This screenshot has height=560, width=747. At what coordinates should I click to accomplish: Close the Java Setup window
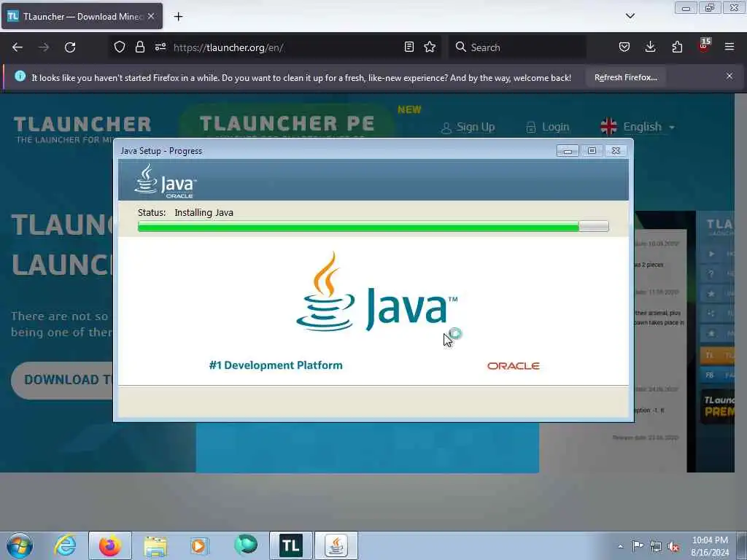616,151
